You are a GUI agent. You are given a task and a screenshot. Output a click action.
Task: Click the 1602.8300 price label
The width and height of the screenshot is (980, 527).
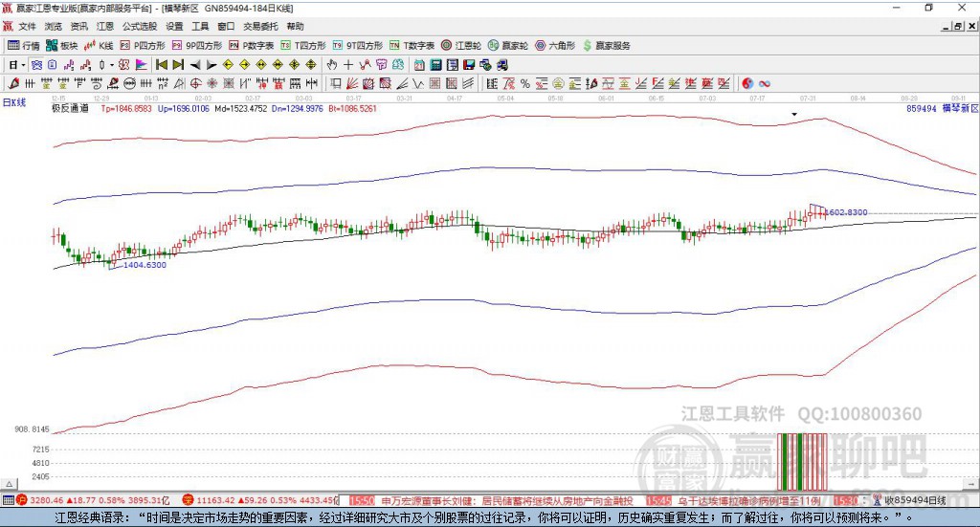[x=845, y=212]
